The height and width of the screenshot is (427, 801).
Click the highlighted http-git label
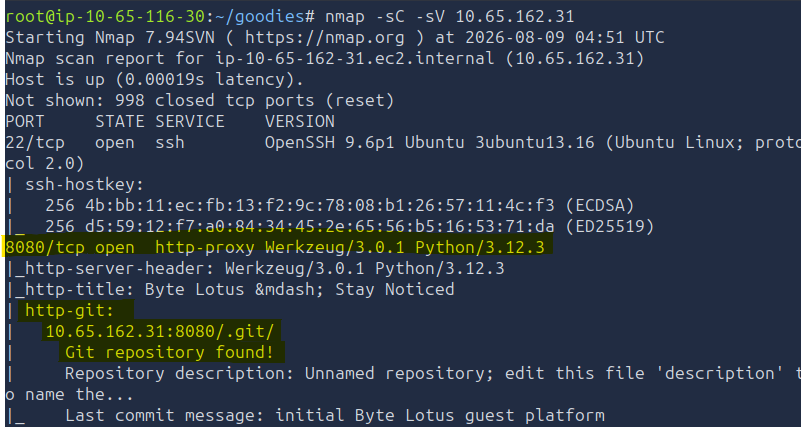click(x=70, y=311)
